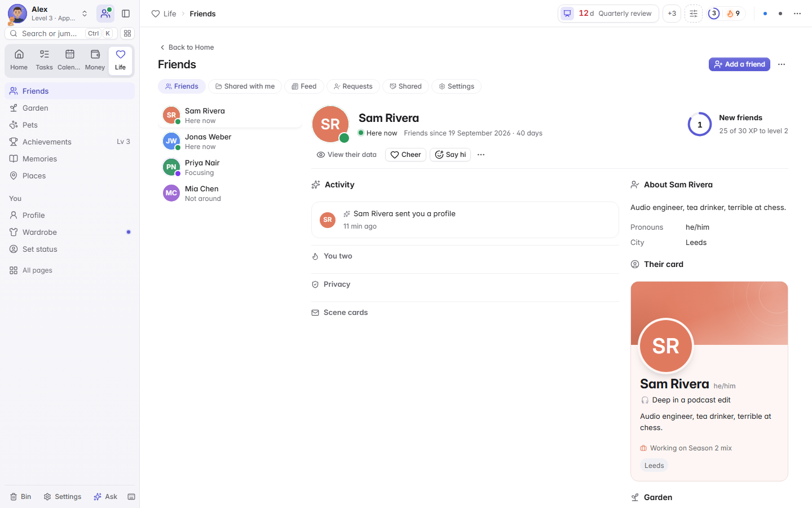
Task: Open more actions next to Say hi
Action: coord(481,155)
